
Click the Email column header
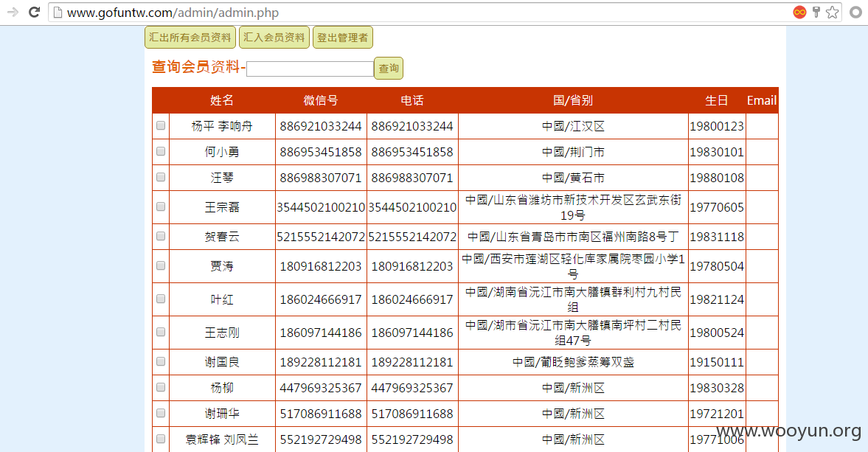[x=762, y=100]
